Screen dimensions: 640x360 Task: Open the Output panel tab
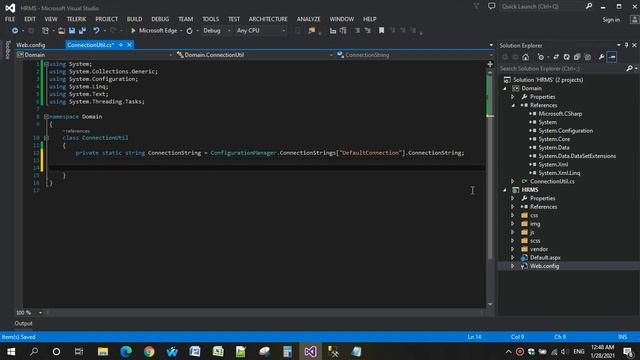[23, 323]
